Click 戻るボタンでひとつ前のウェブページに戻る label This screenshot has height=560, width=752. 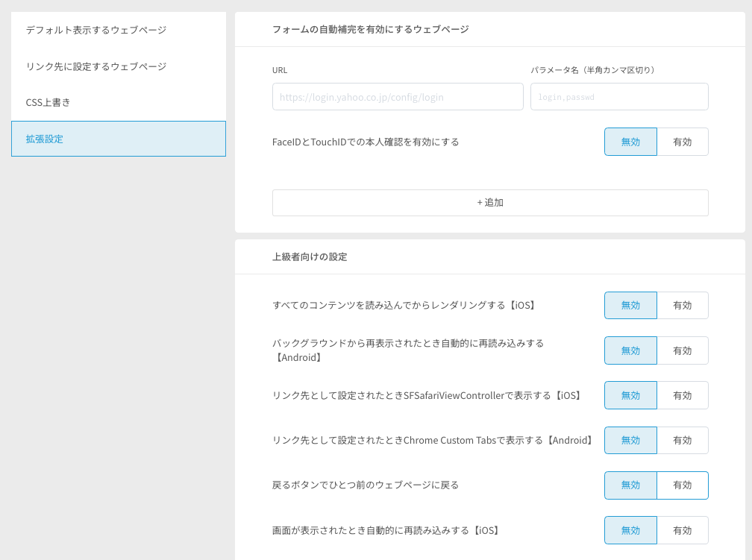coord(366,485)
